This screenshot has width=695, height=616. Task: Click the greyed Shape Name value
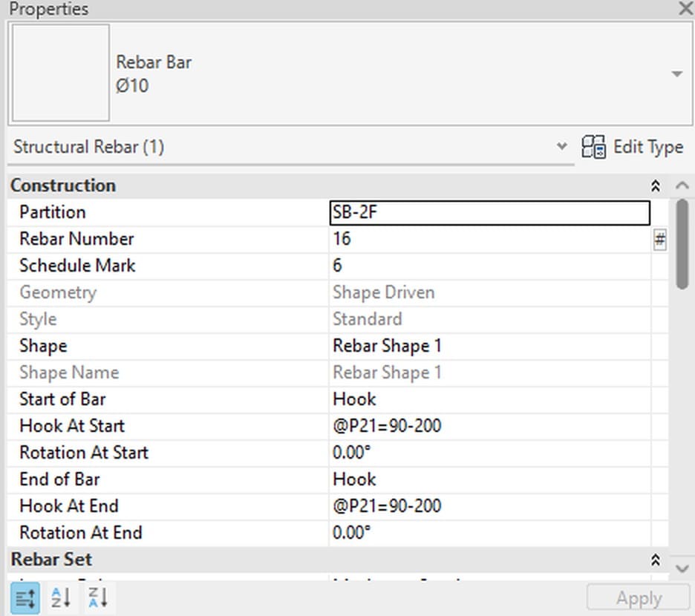click(x=387, y=373)
